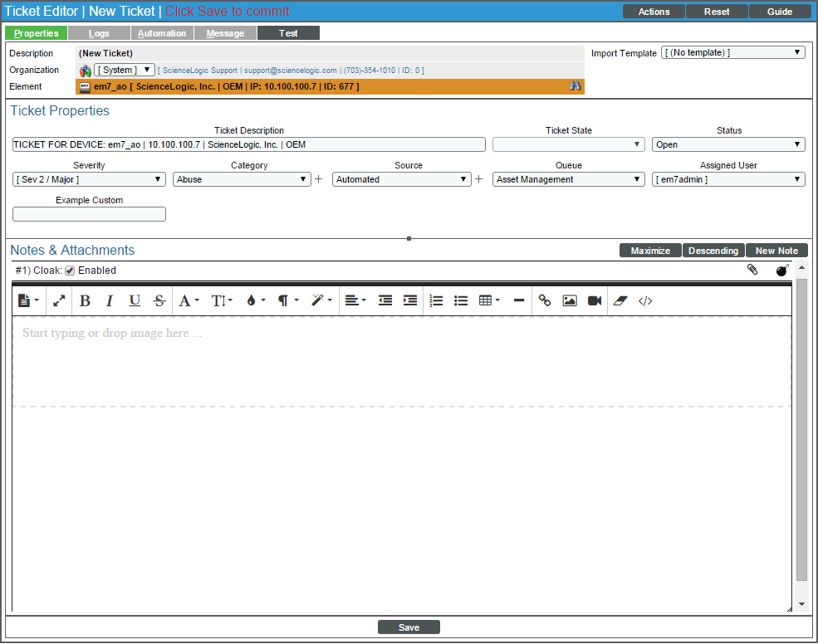
Task: Clear formatting with the eraser icon
Action: (620, 300)
